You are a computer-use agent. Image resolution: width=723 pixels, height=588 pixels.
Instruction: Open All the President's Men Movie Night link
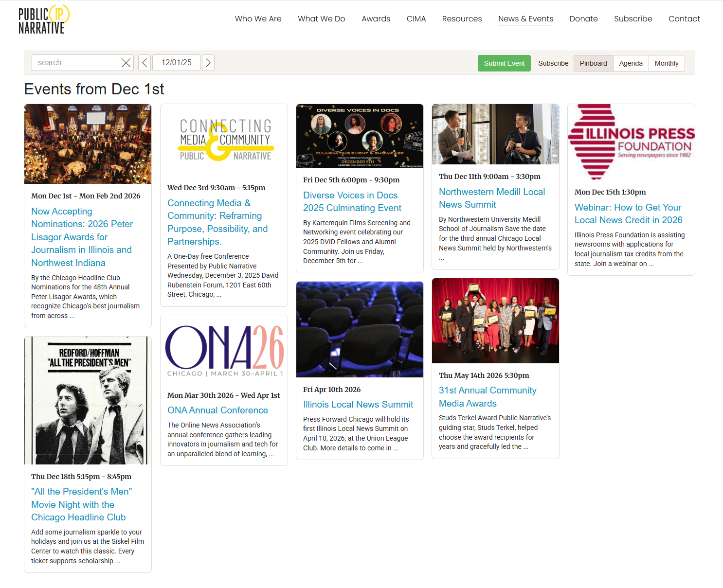(x=82, y=504)
